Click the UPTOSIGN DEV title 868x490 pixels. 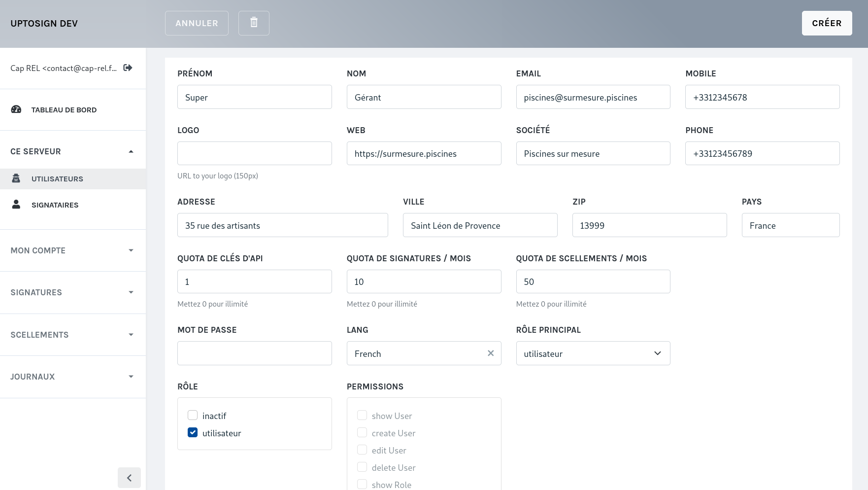point(44,24)
